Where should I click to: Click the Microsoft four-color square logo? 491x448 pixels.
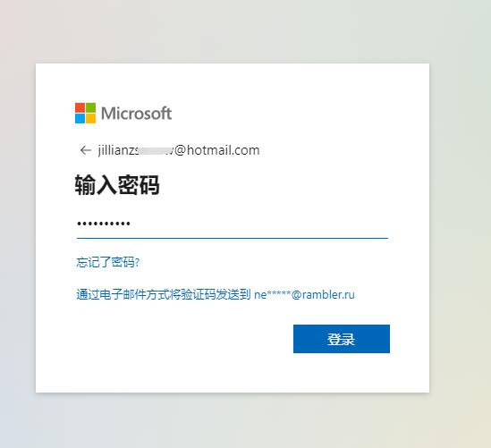86,113
